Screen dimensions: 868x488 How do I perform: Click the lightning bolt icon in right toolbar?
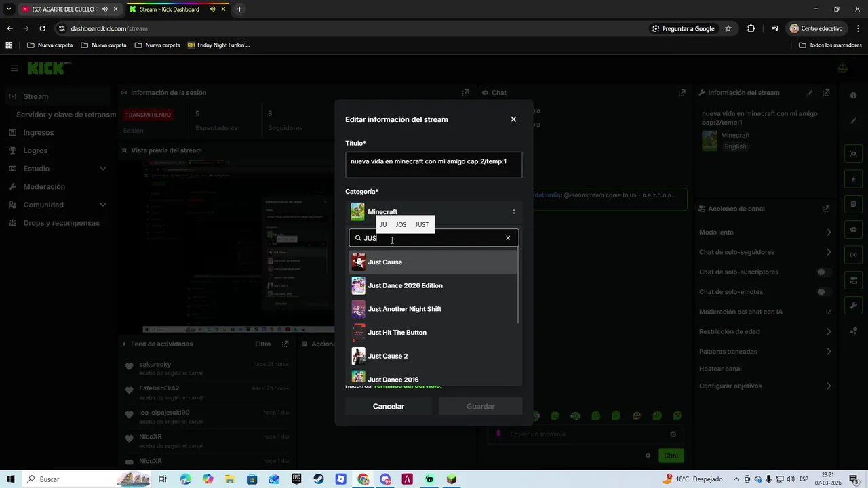point(854,179)
